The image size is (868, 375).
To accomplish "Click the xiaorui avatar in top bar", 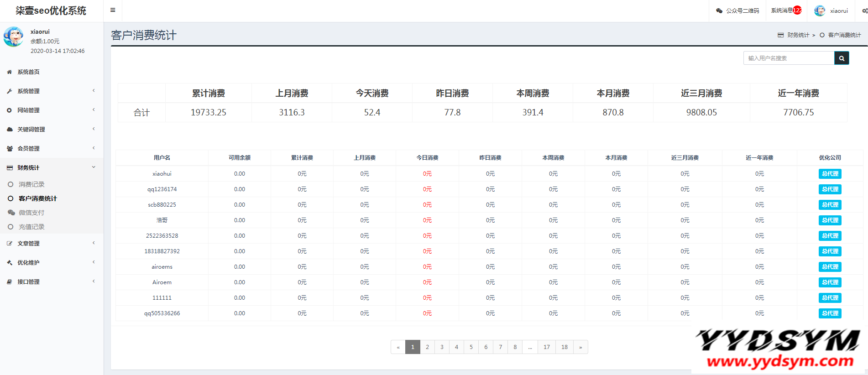I will pyautogui.click(x=820, y=10).
